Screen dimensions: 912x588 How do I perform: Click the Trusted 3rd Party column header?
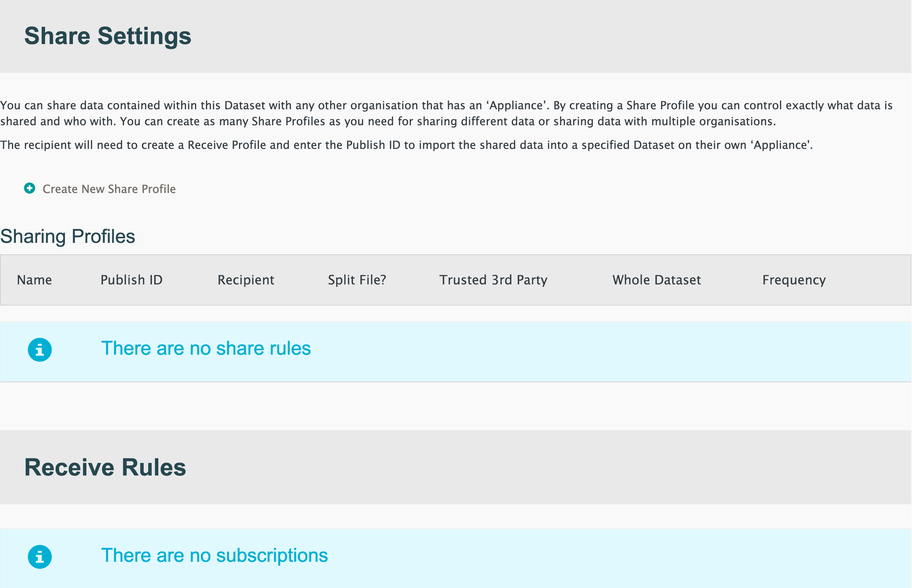coord(493,280)
